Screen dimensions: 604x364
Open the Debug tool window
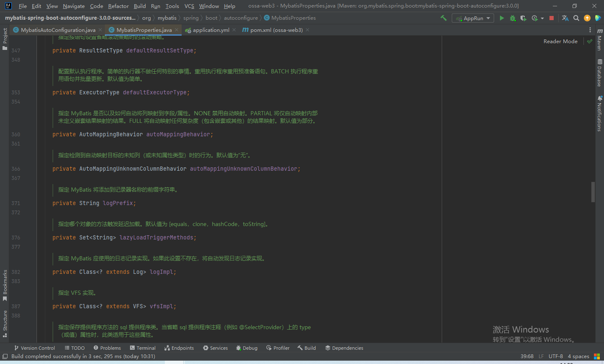pos(247,348)
